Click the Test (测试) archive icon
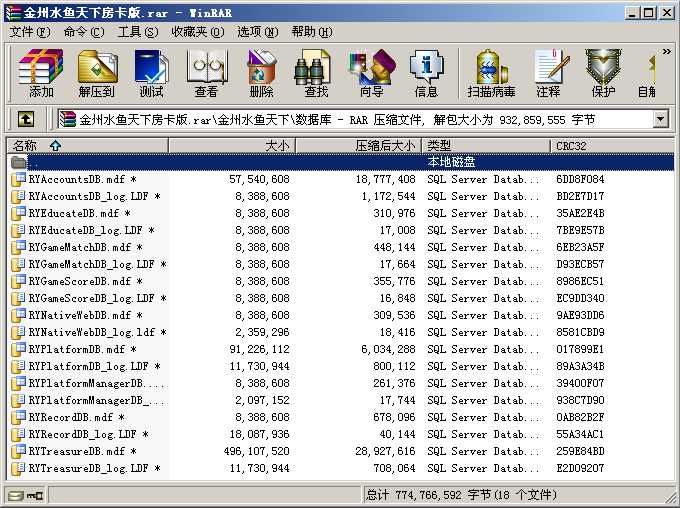Image resolution: width=680 pixels, height=508 pixels. coord(151,72)
